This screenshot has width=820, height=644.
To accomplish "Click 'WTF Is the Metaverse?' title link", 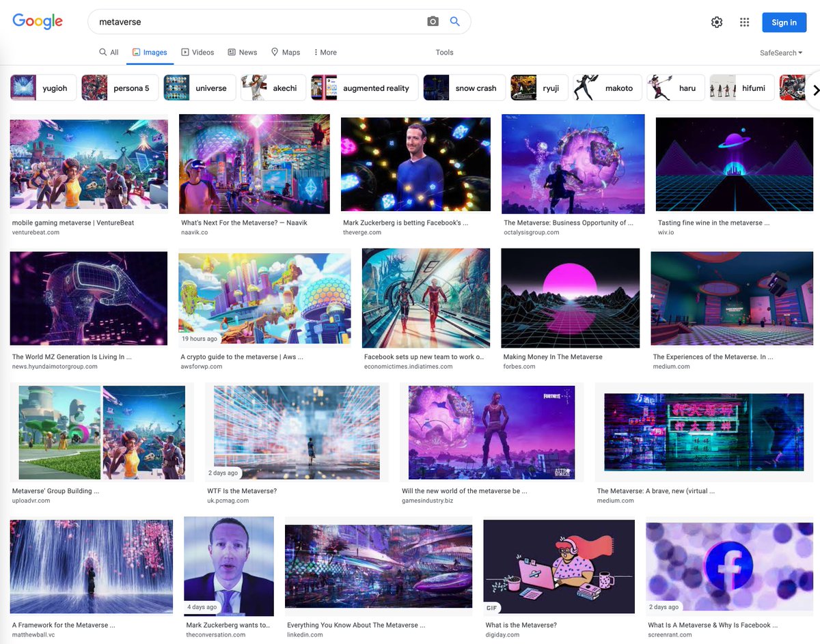I will pyautogui.click(x=242, y=491).
